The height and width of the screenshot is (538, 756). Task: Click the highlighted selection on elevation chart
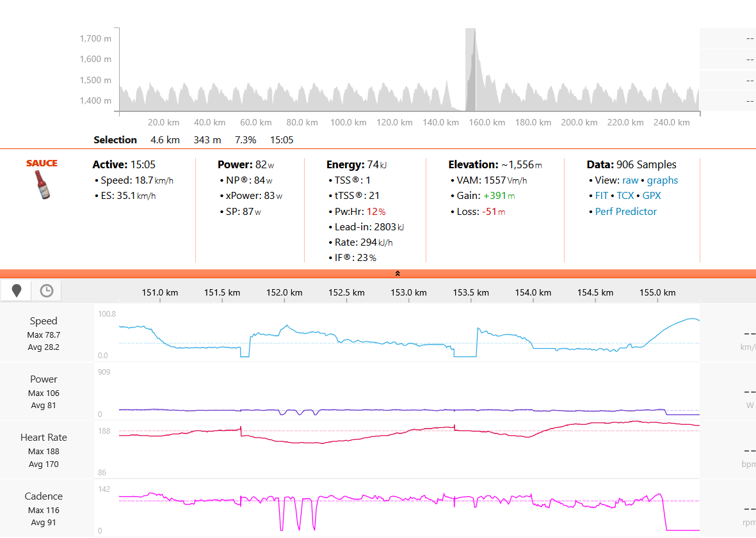click(x=470, y=70)
